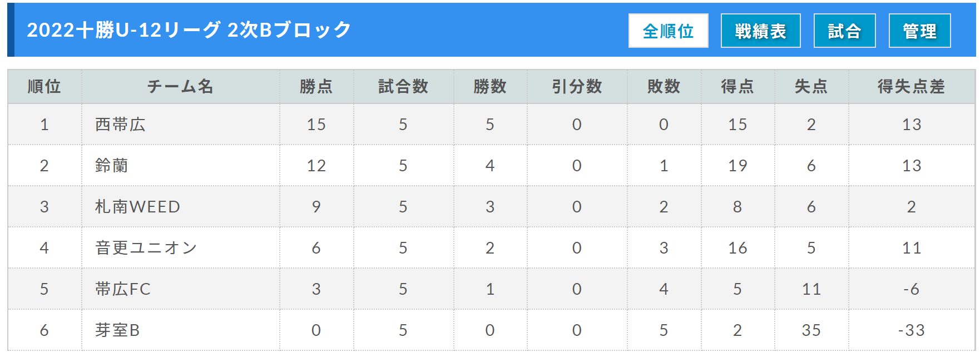The width and height of the screenshot is (980, 357).
Task: Select team 音更ユニオン
Action: (x=146, y=248)
